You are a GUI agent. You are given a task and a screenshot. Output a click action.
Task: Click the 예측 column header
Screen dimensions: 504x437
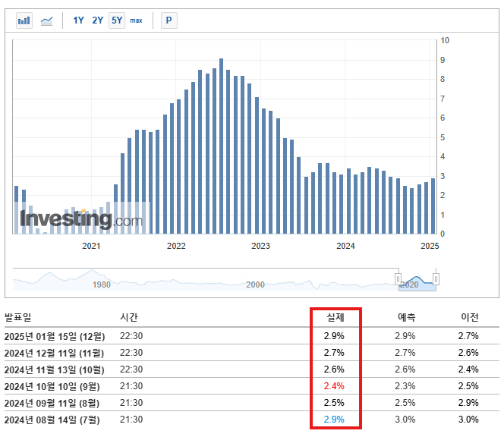407,317
